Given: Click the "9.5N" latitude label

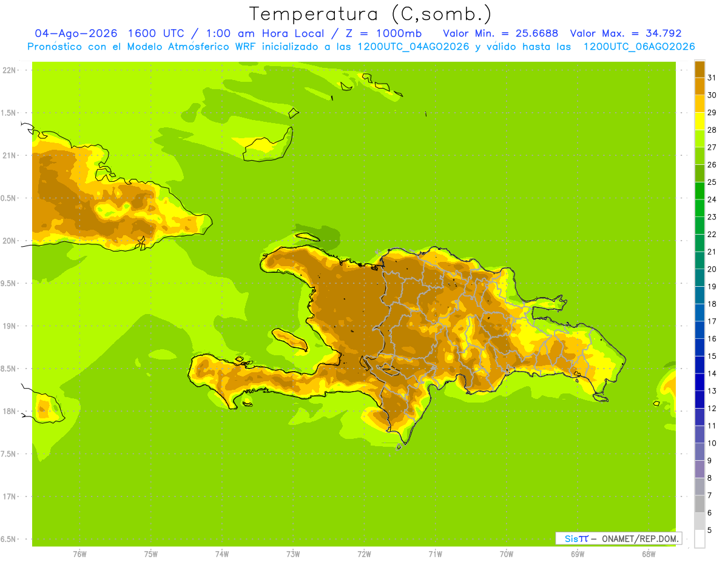Looking at the screenshot, I should [8, 283].
